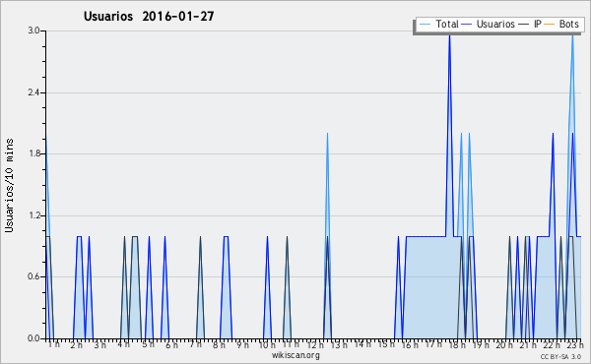Click the 2 h x-axis label

pos(76,344)
